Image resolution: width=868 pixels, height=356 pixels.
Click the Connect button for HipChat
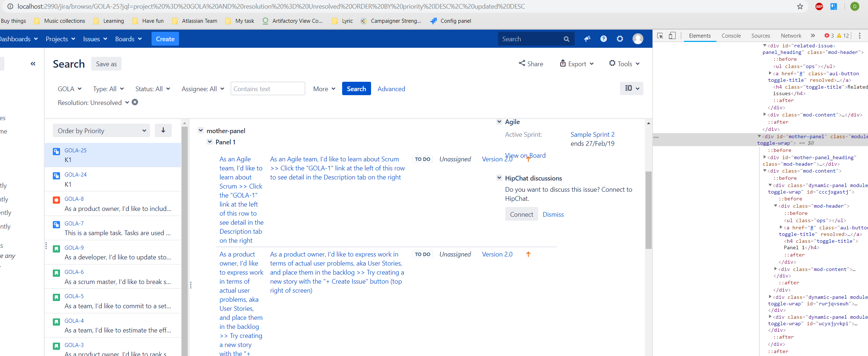coord(522,214)
